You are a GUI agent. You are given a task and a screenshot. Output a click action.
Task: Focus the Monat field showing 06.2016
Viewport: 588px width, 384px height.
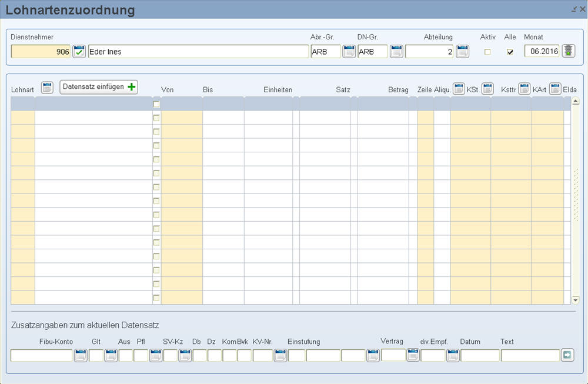point(542,52)
